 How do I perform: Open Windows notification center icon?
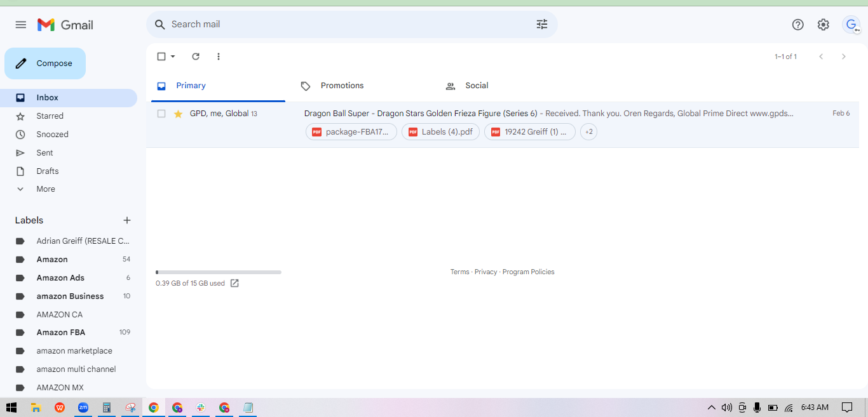[847, 407]
